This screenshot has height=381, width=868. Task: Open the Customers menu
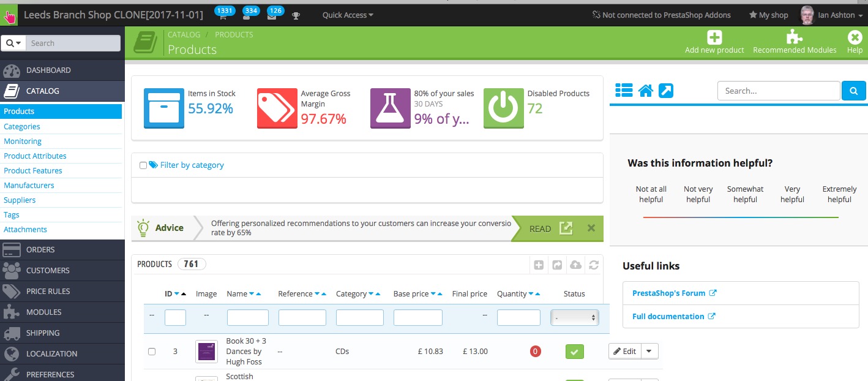pos(62,271)
